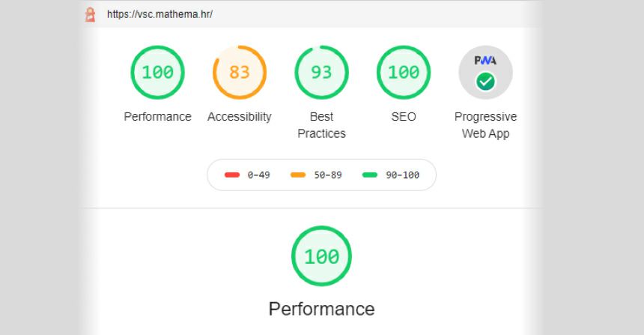
Task: Click the green 90-100 legend swatch
Action: coord(370,175)
